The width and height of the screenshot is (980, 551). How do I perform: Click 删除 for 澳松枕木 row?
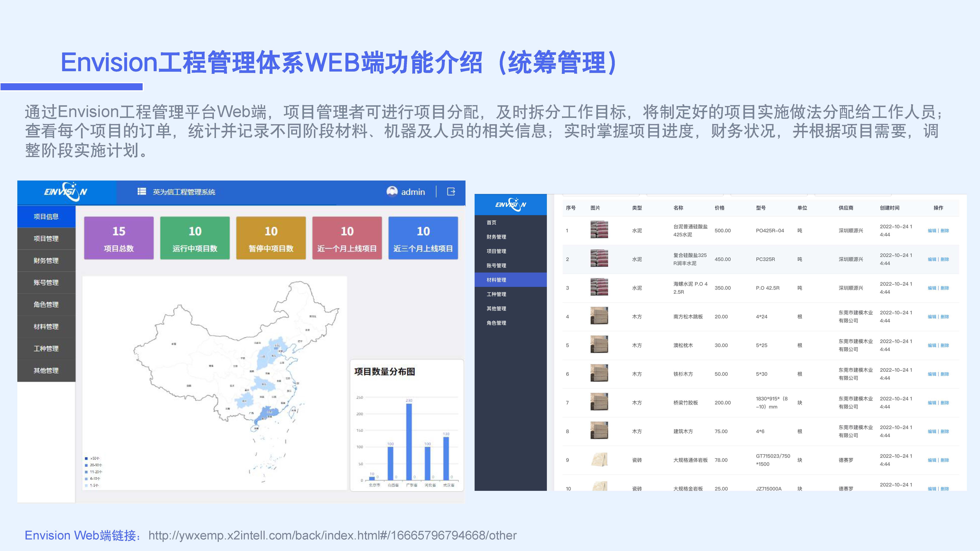[945, 346]
